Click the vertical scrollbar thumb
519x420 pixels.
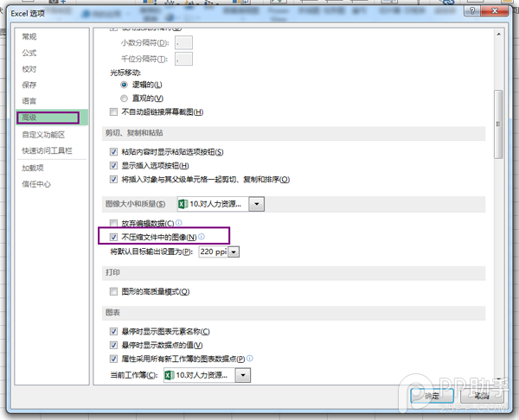498,124
